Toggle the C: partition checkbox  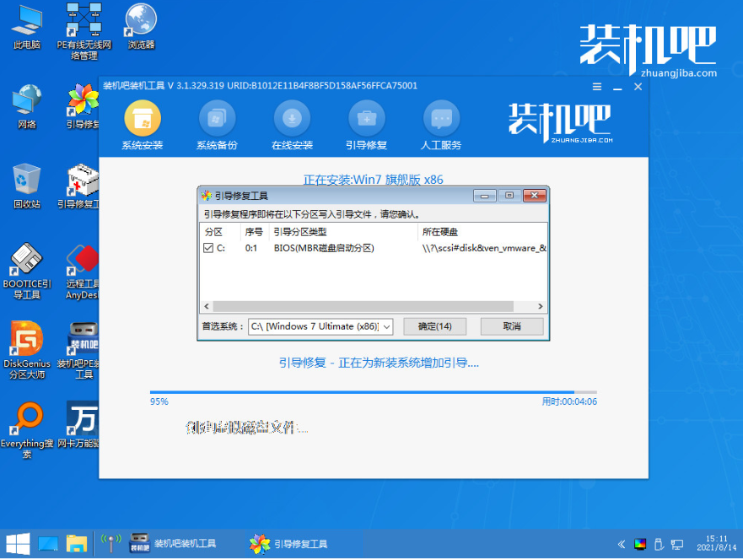pos(208,248)
